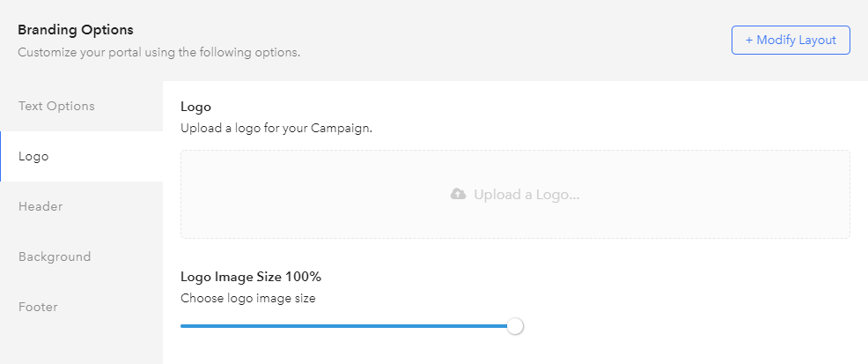The width and height of the screenshot is (868, 364).
Task: Click the Logo section heading
Action: [x=196, y=107]
